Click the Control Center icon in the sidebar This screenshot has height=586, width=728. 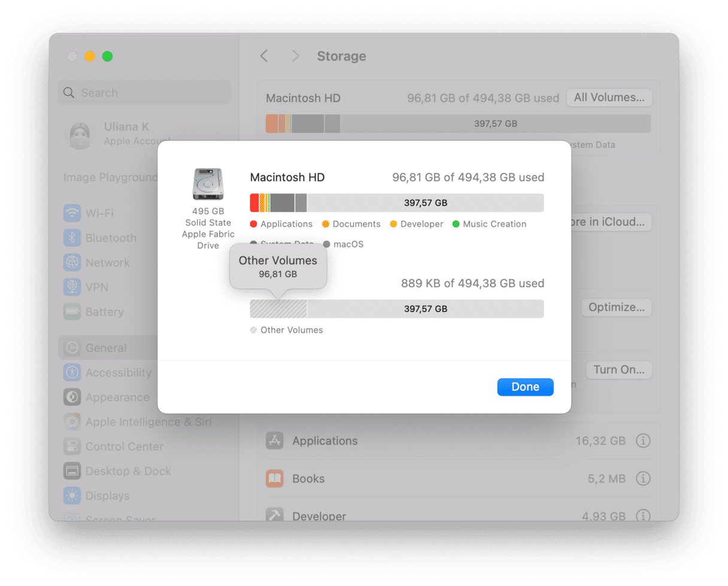pyautogui.click(x=72, y=447)
